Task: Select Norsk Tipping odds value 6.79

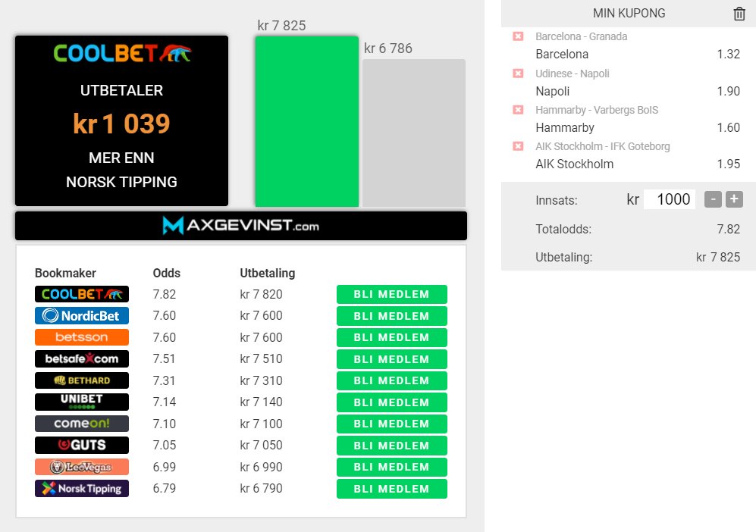Action: [x=165, y=488]
